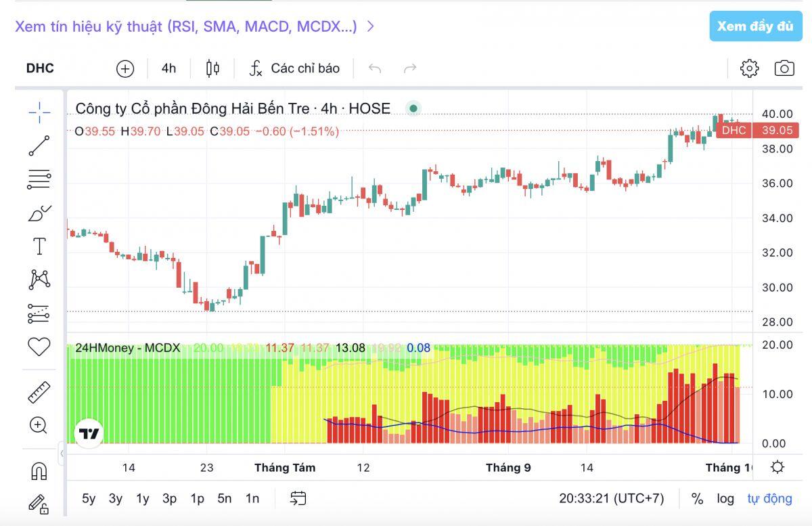Screen dimensions: 812x526
Task: Add symbol to compare with plus button
Action: coord(125,68)
